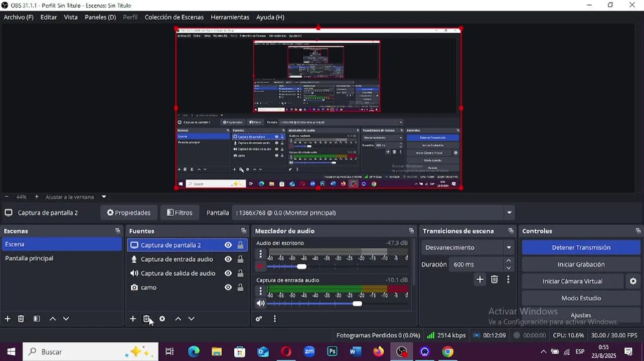Open Vista menu
This screenshot has height=361, width=644.
click(71, 17)
